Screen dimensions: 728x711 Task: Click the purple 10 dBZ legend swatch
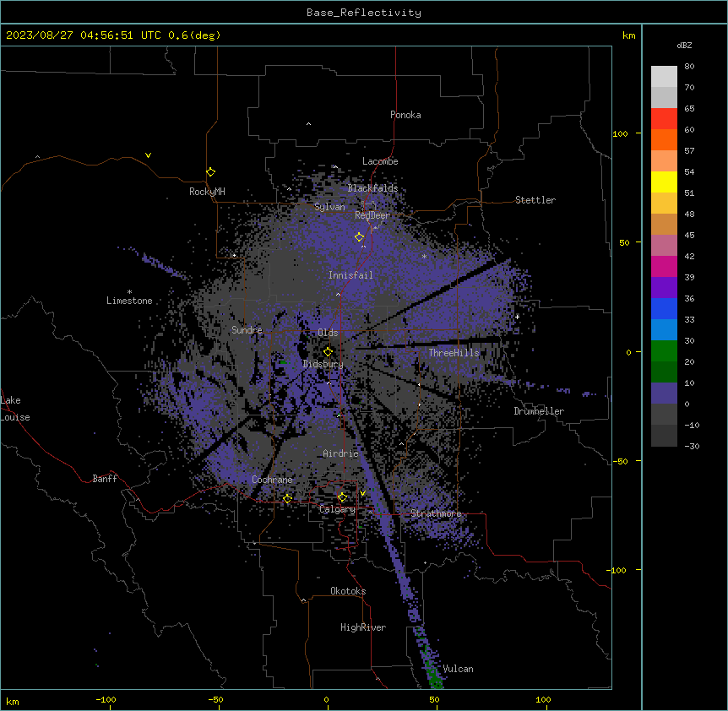click(x=664, y=393)
